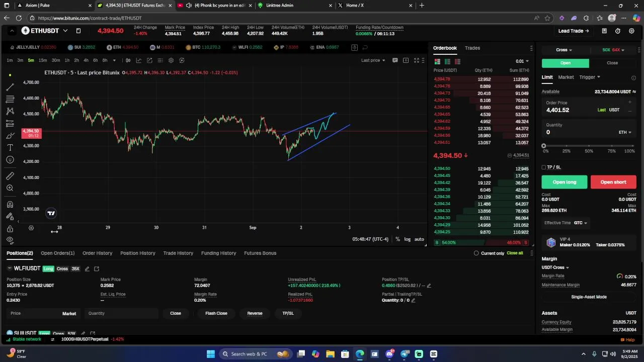Screen dimensions: 644x362
Task: Select the text annotation tool
Action: click(10, 148)
